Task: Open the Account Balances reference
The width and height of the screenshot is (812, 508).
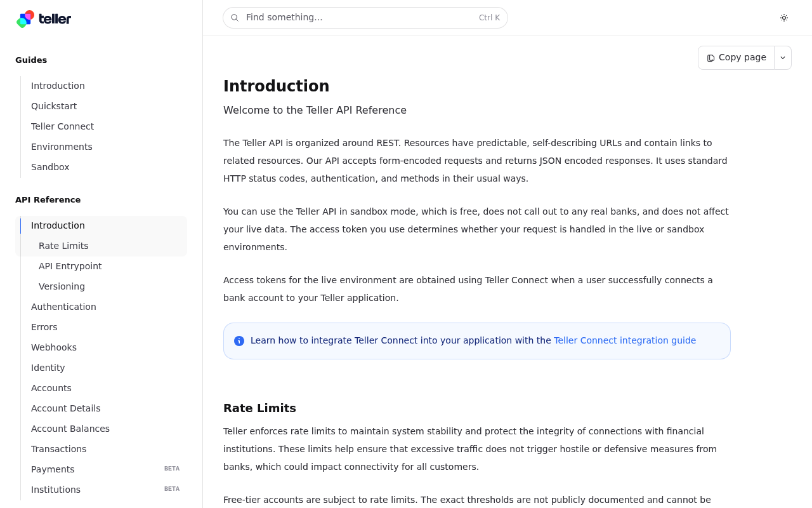Action: 70,429
